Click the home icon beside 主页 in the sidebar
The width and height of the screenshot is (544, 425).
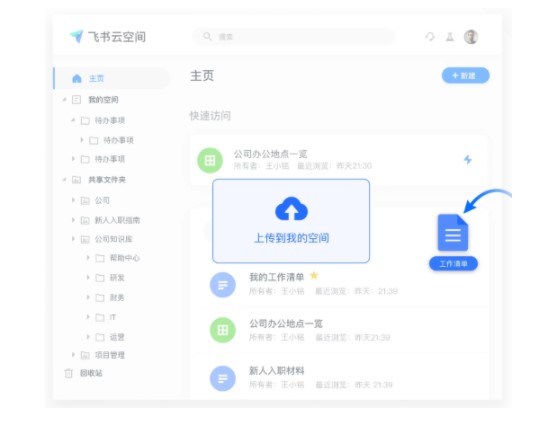[x=77, y=78]
